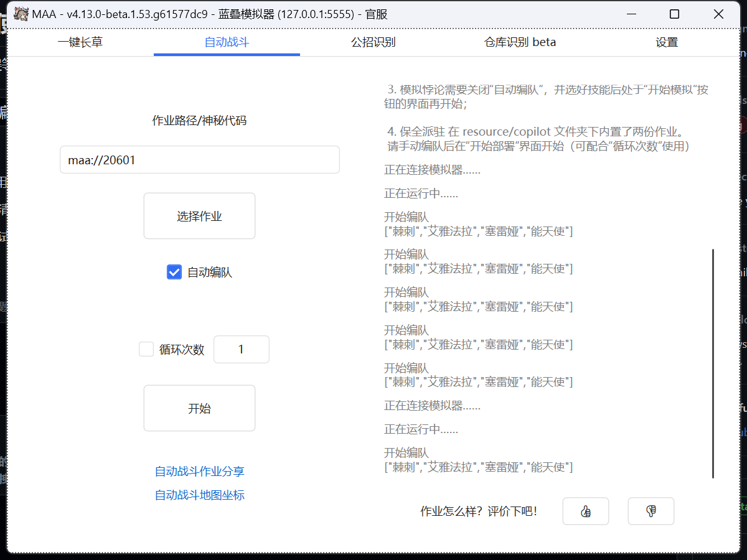Enable the 循环次数 loop count checkbox
Viewport: 747px width, 560px height.
[146, 349]
